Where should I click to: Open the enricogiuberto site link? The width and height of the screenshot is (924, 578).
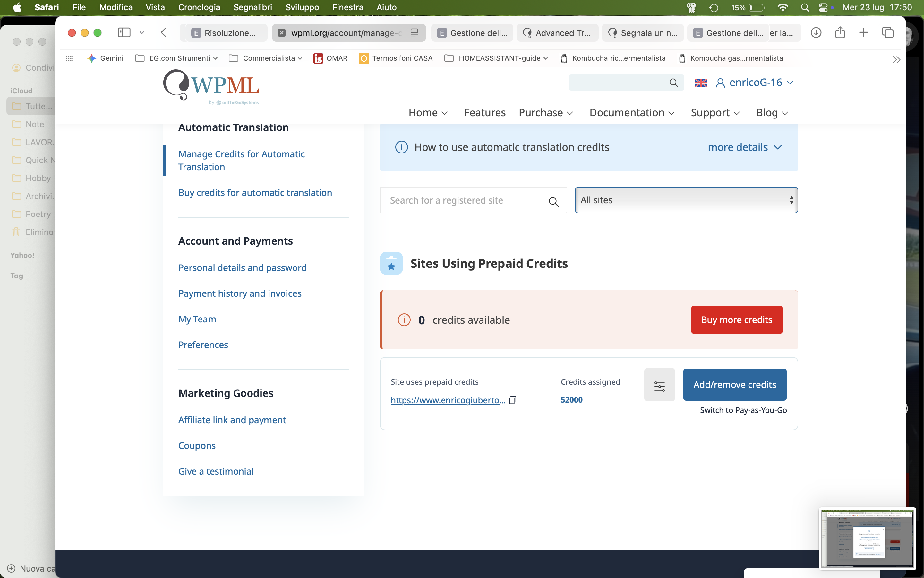click(448, 400)
